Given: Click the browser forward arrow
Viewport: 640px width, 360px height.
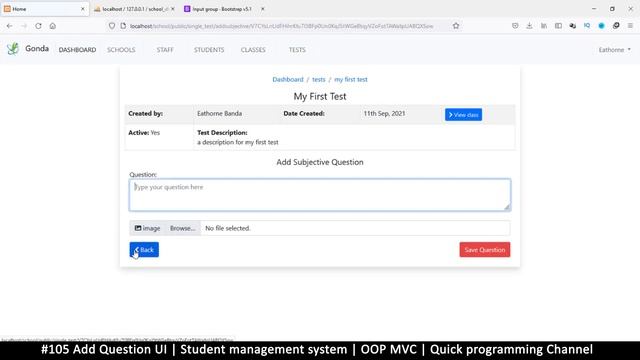Looking at the screenshot, I should click(x=24, y=26).
